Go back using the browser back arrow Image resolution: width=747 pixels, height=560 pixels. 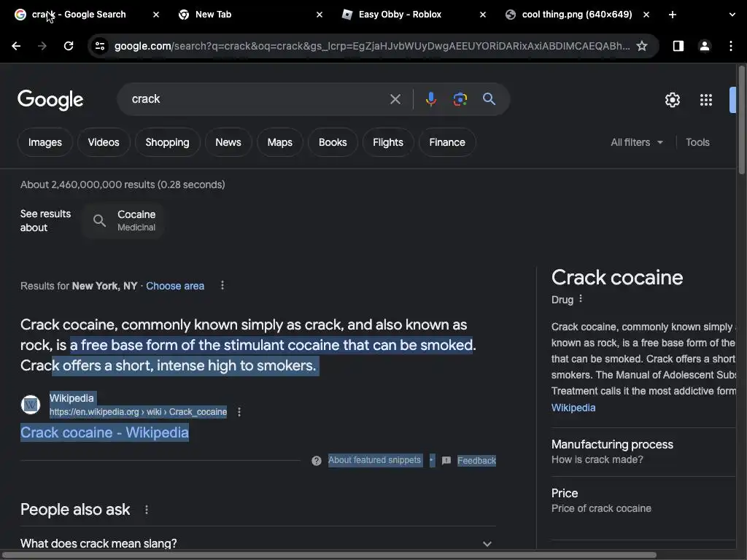[x=16, y=46]
